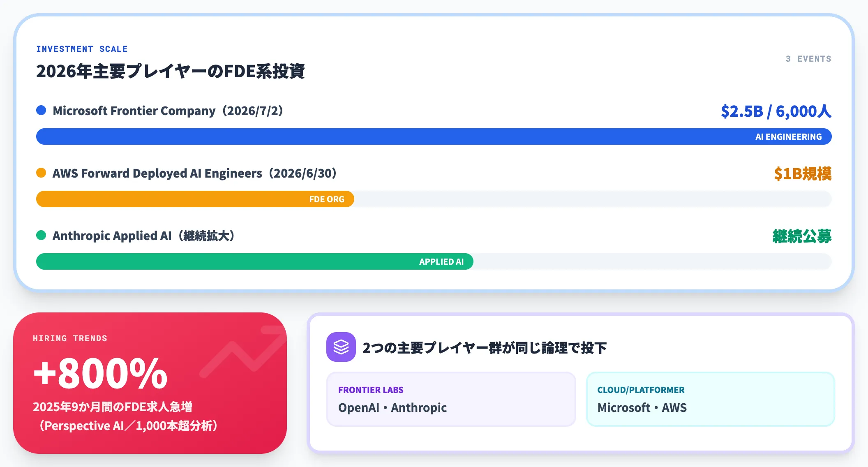Click the HIRING TRENDS label

coord(70,338)
